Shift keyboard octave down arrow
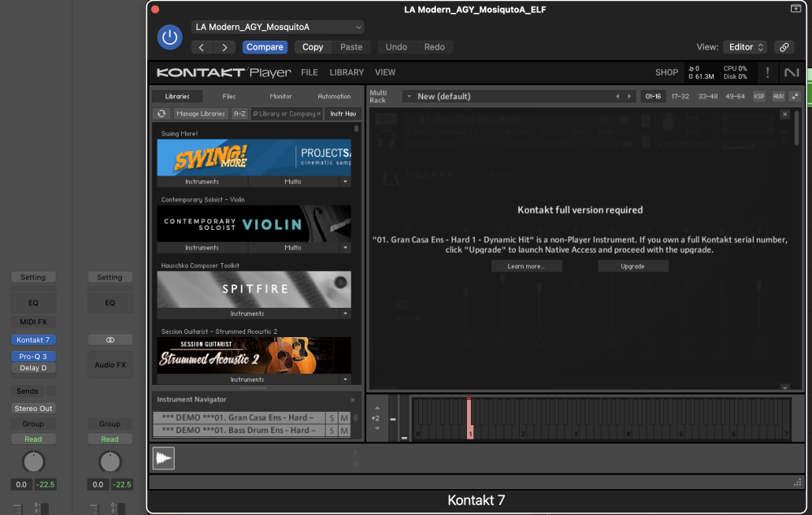 (377, 428)
